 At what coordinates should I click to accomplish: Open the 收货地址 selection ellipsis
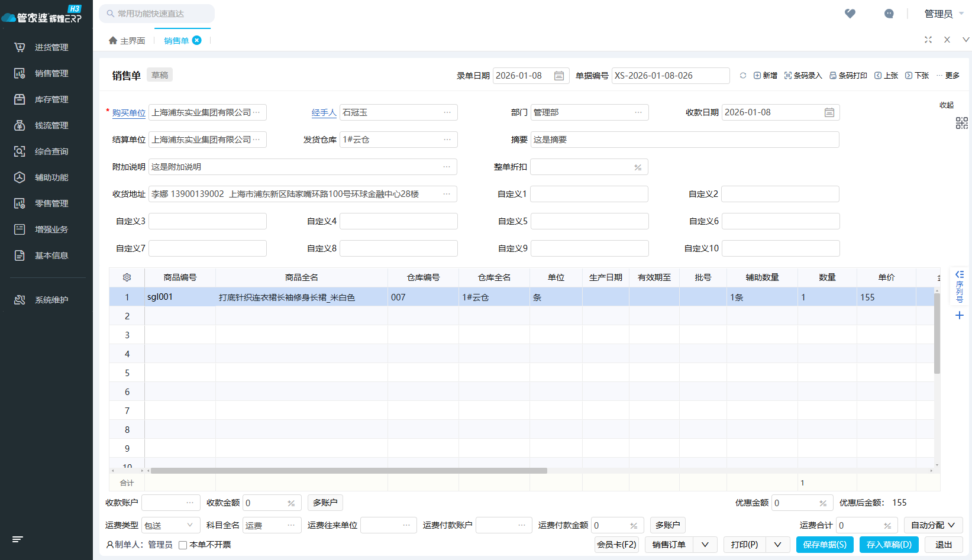447,194
